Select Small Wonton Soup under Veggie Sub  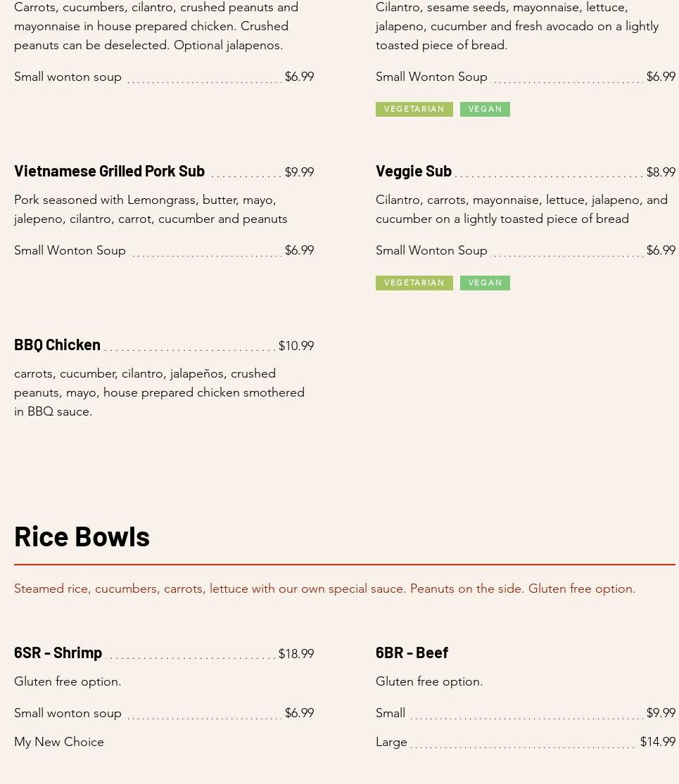[x=431, y=250]
